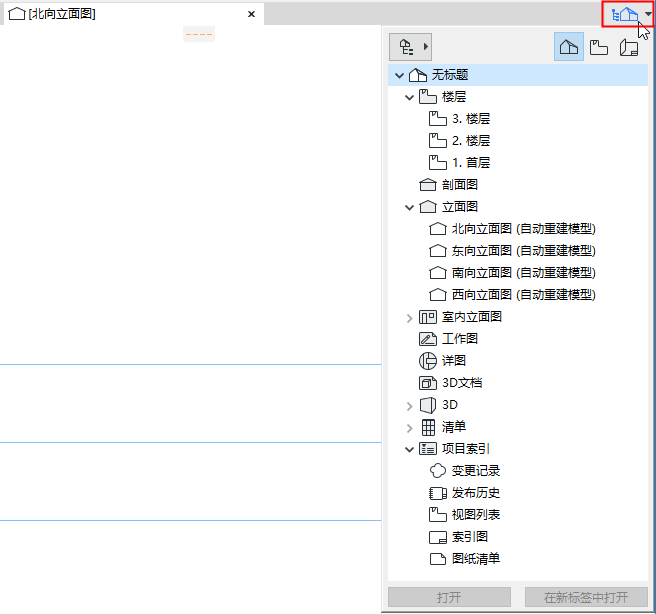Viewport: 656px width, 614px height.
Task: Close the [北向立面图] tab
Action: point(251,14)
